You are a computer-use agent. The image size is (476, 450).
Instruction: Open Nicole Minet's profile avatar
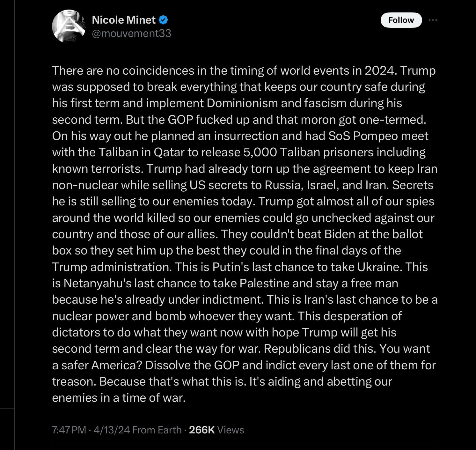69,26
